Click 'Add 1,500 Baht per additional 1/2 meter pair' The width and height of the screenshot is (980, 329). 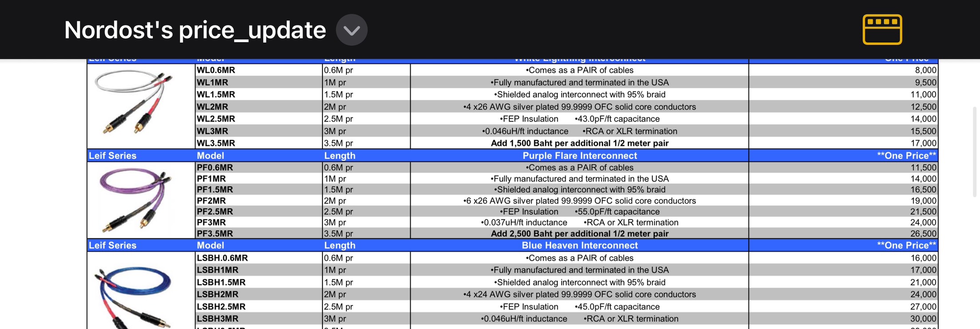click(579, 143)
